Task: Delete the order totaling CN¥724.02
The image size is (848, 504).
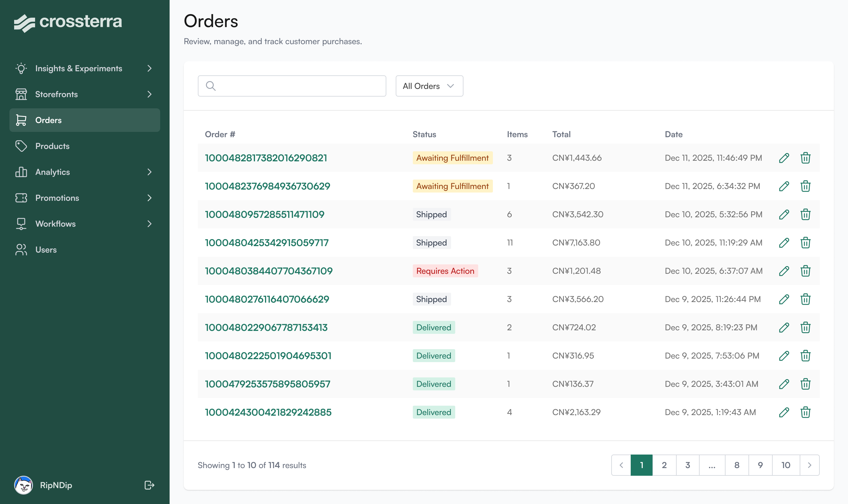Action: pos(805,327)
